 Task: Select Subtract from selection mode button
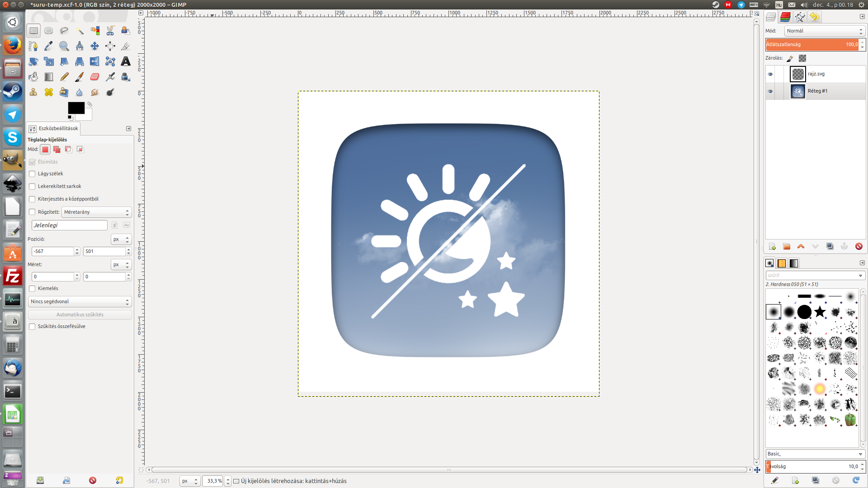click(x=69, y=150)
